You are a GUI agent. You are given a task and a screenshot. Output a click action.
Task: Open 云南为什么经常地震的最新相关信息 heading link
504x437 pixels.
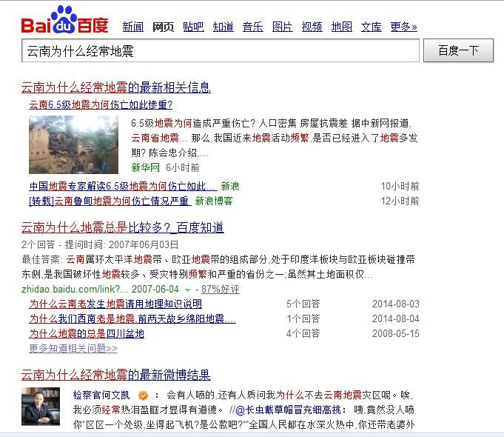click(116, 87)
